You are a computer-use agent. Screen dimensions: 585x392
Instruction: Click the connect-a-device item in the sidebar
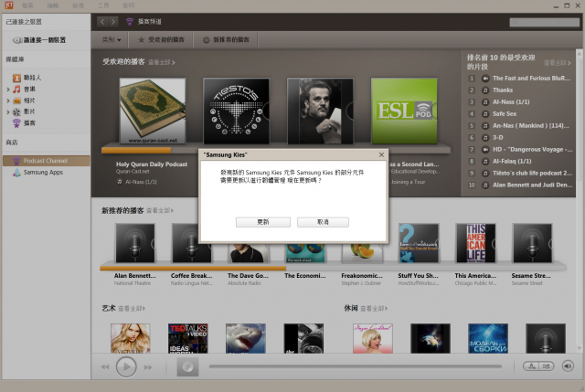coord(39,40)
